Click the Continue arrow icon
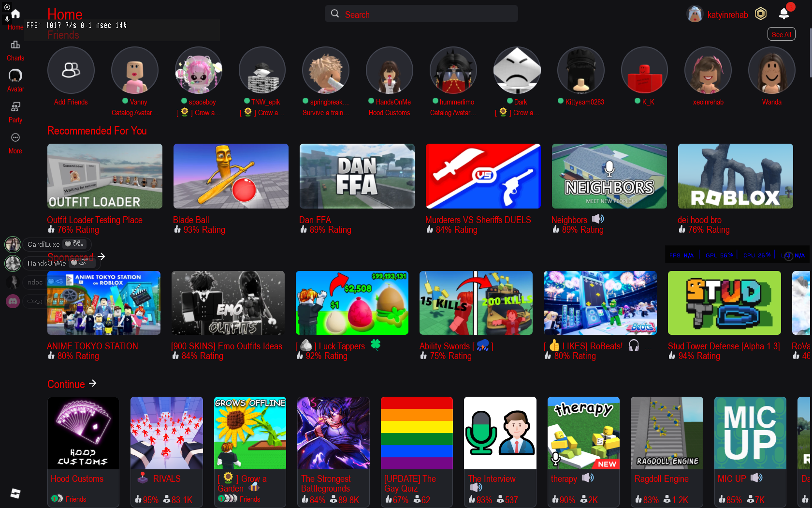The height and width of the screenshot is (508, 812). pos(93,383)
